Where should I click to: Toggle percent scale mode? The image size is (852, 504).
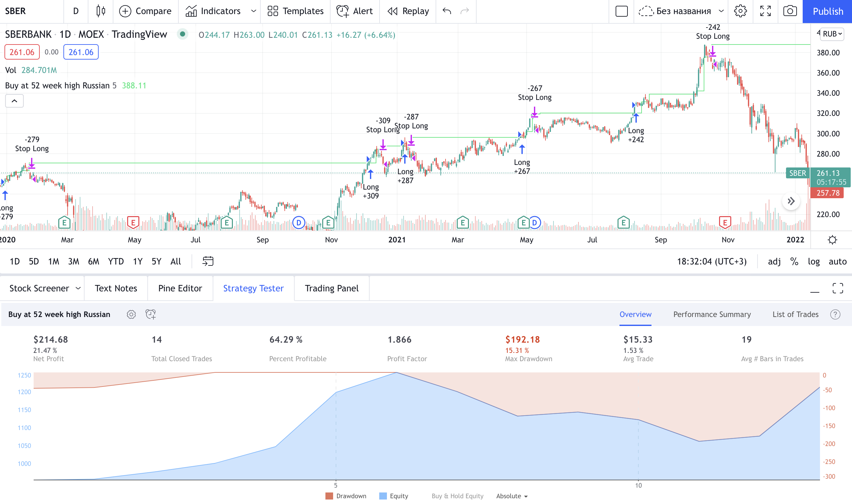coord(794,262)
